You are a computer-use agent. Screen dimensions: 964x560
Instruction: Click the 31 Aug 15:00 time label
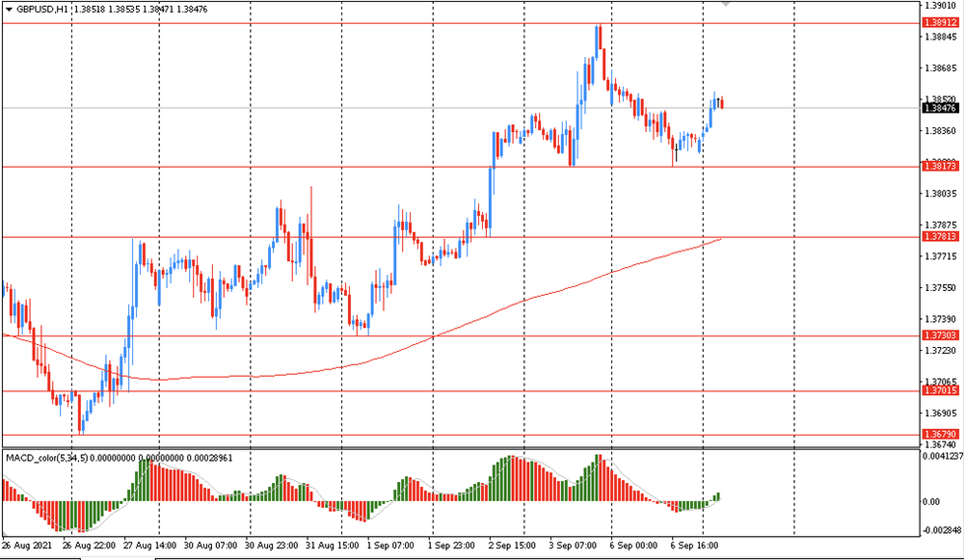pyautogui.click(x=332, y=546)
